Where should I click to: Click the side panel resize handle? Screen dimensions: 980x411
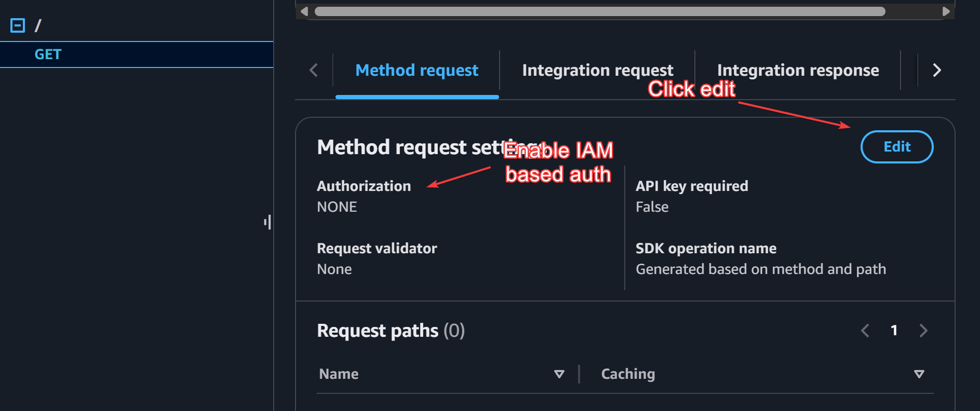tap(267, 223)
